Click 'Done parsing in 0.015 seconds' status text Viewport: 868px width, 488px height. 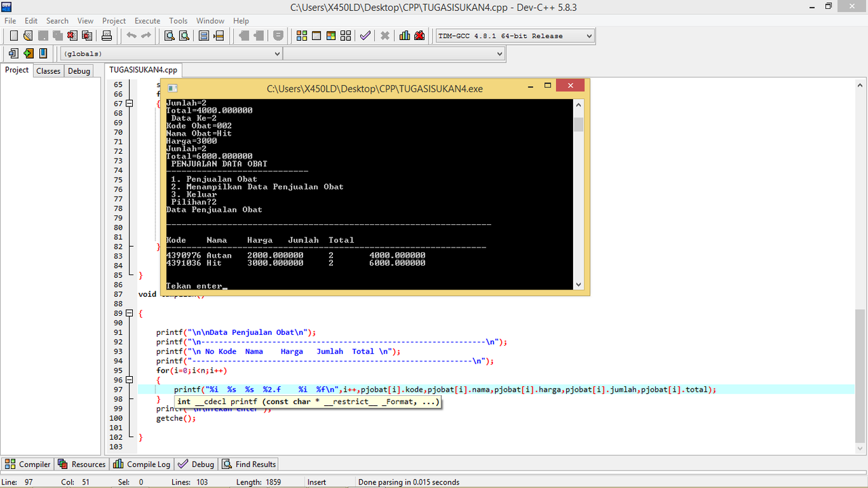coord(409,483)
